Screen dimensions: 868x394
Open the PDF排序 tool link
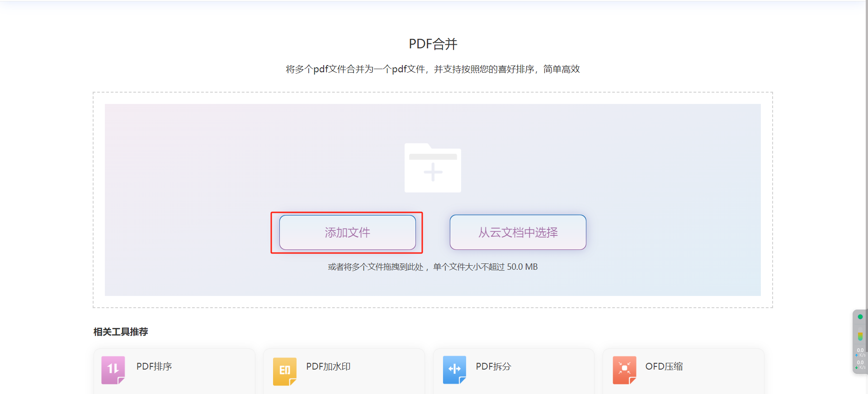coord(154,366)
